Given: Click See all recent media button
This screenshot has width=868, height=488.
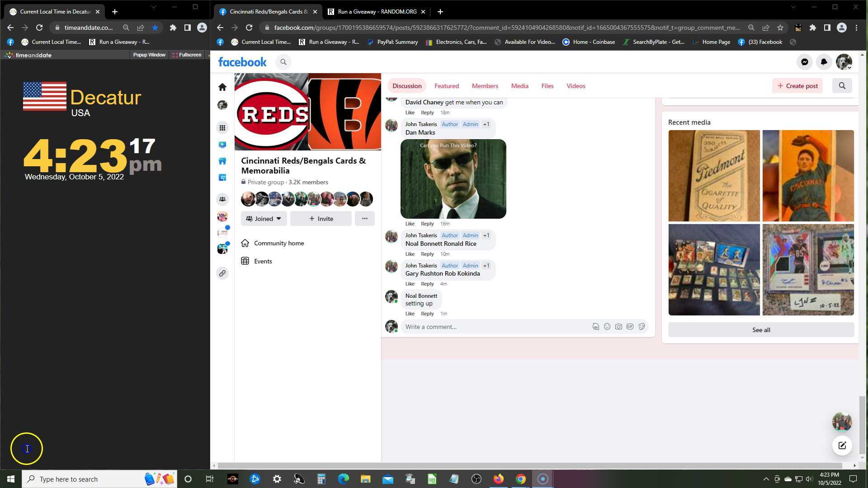Looking at the screenshot, I should 761,330.
